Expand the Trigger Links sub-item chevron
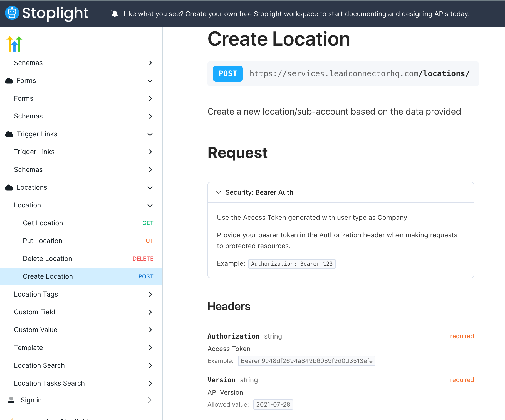This screenshot has height=420, width=505. click(x=150, y=152)
